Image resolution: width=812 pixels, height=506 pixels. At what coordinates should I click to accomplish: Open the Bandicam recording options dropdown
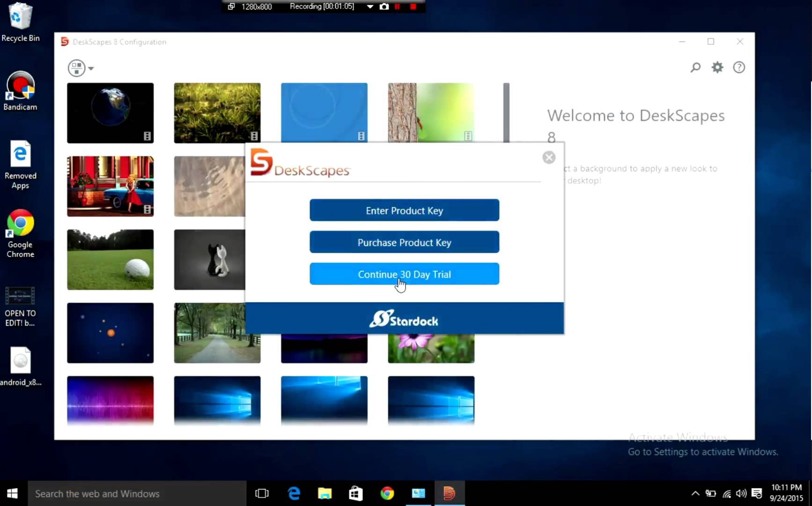coord(370,7)
